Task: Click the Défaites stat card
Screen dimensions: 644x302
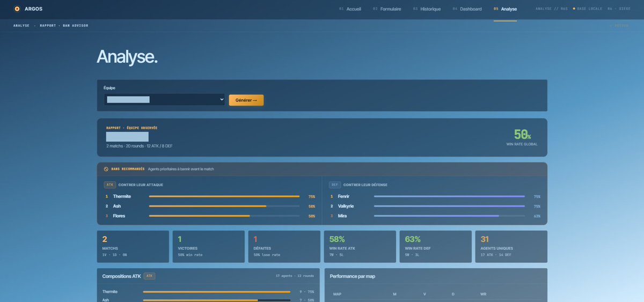Action: (x=284, y=246)
